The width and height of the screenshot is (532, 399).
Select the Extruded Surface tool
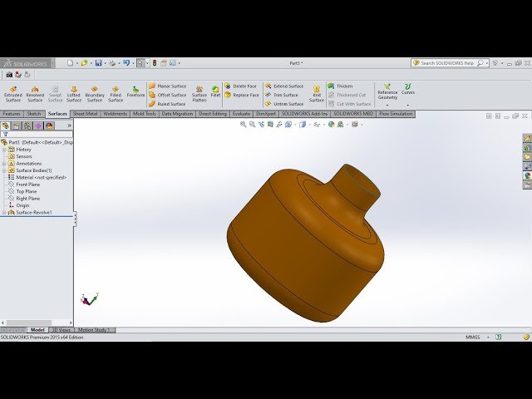click(13, 94)
